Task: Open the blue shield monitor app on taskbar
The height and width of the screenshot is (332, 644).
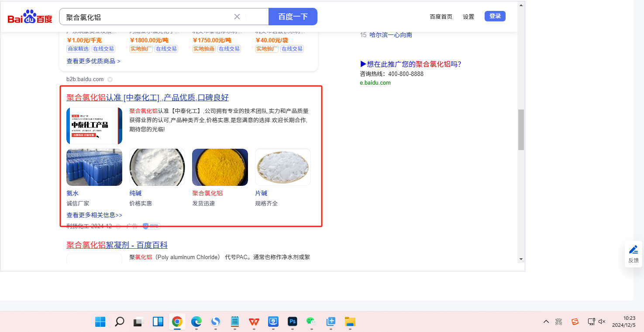Action: point(273,322)
